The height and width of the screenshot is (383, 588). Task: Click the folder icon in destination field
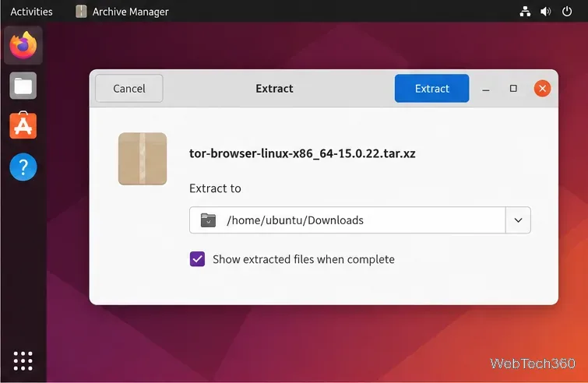pos(208,220)
